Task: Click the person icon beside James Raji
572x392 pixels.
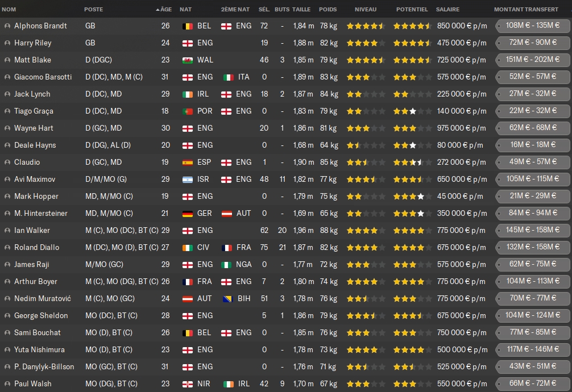Action: point(7,265)
